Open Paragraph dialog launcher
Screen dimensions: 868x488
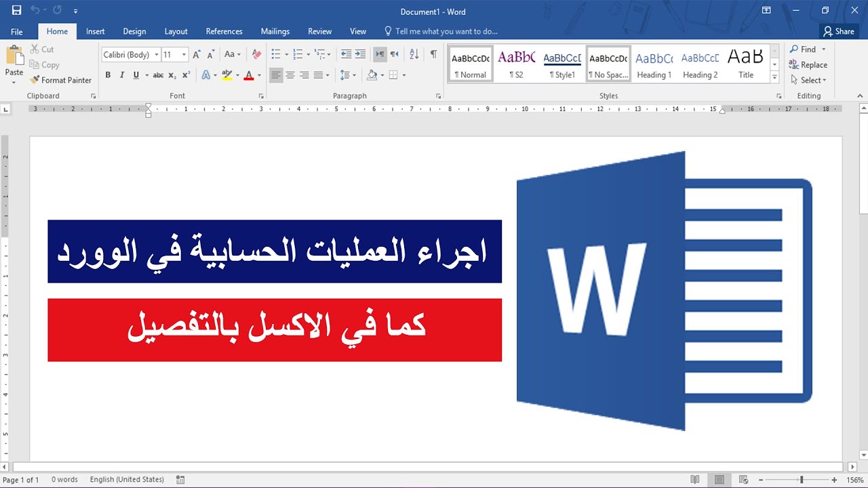point(438,96)
